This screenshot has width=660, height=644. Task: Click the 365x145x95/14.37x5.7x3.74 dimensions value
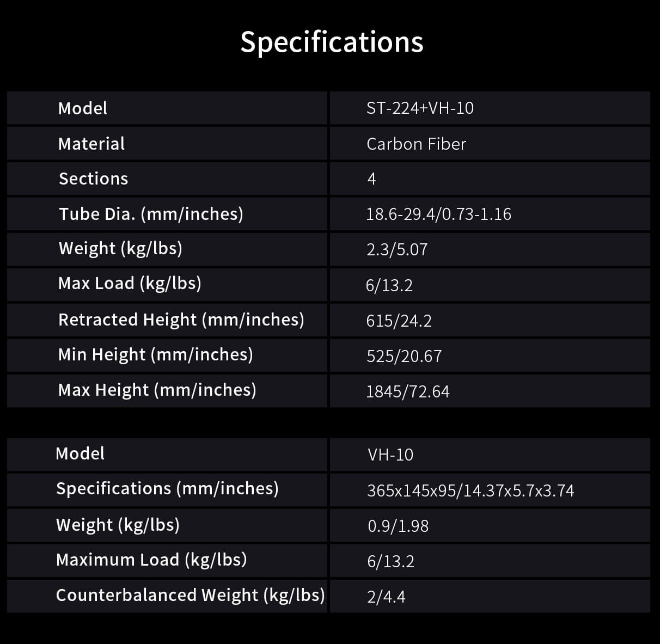470,490
